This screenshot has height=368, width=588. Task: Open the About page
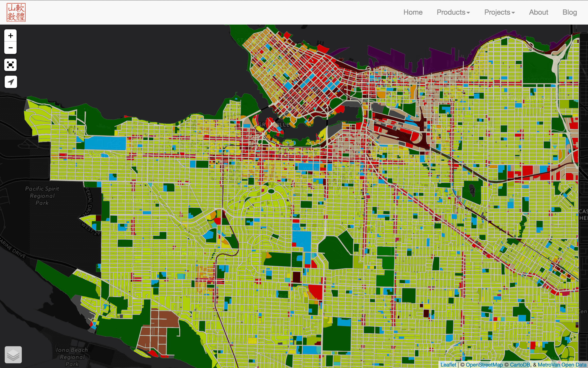(538, 12)
